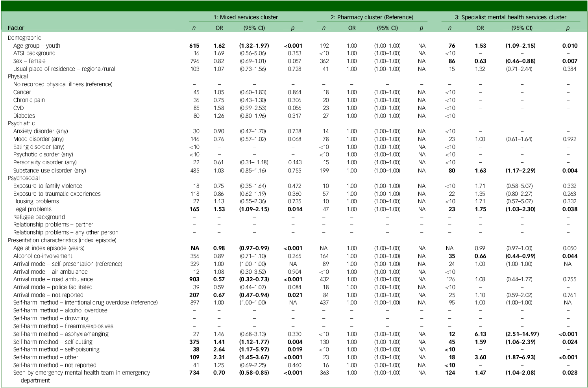Click the Age group – youth row label

tap(37, 46)
